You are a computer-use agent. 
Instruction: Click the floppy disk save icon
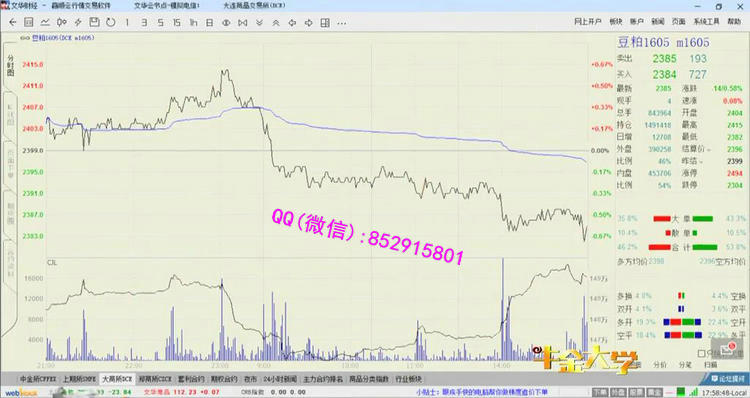tap(94, 22)
